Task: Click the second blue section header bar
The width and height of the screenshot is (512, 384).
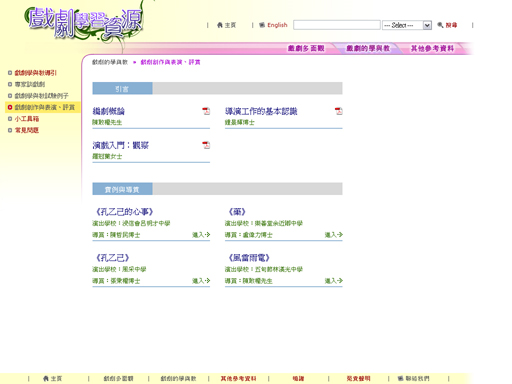Action: [122, 189]
